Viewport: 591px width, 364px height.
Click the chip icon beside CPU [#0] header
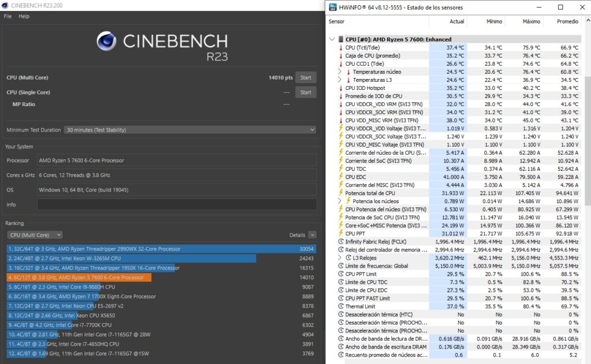click(341, 39)
